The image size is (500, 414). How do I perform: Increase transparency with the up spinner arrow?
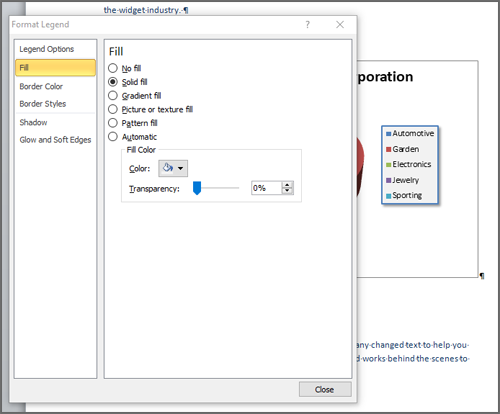click(287, 185)
